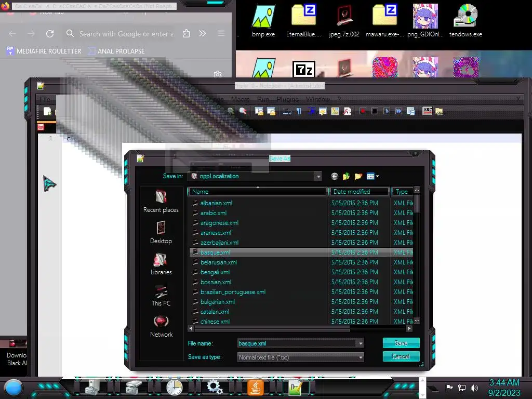Open Desktop in the Save As sidebar
The width and height of the screenshot is (532, 399).
(x=161, y=233)
